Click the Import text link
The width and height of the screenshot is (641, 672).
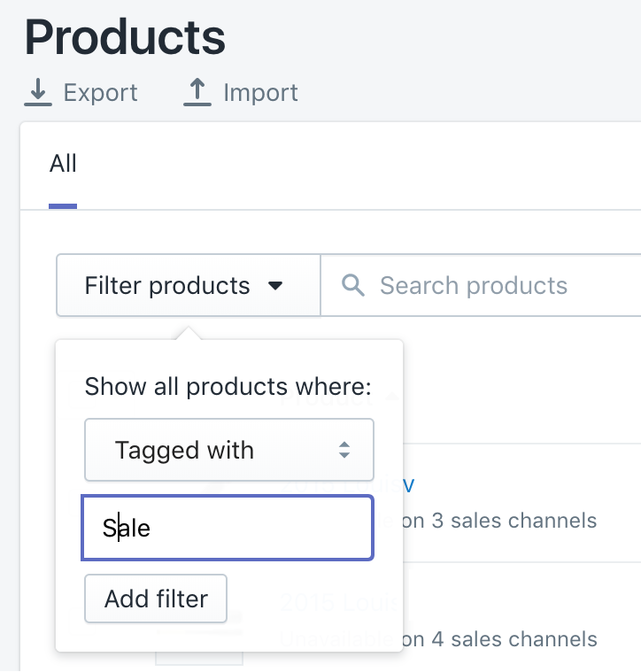click(x=260, y=93)
